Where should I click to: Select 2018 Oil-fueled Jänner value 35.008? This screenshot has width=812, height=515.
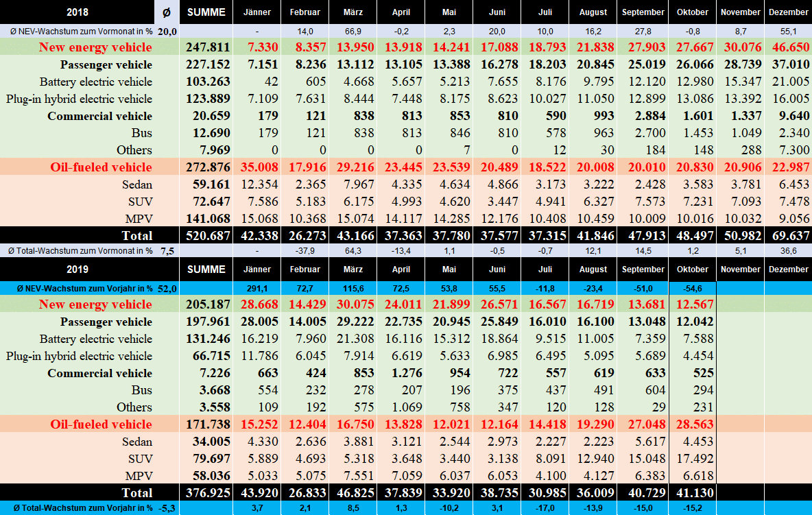(x=259, y=167)
